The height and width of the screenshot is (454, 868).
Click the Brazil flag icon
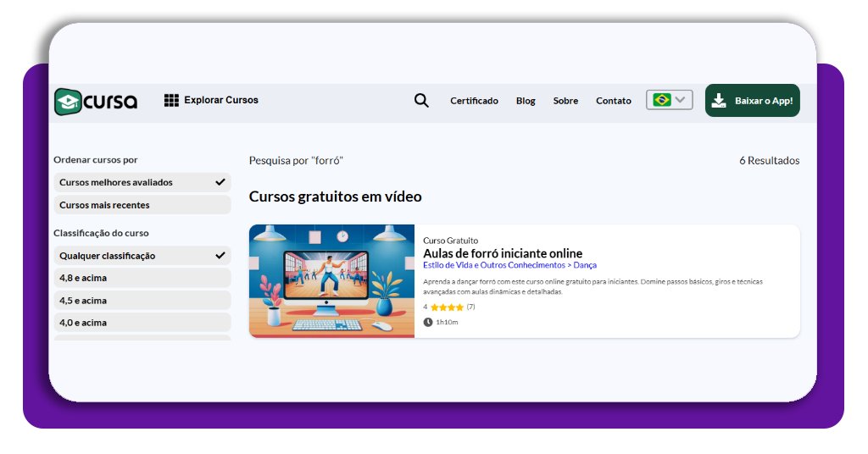coord(661,100)
